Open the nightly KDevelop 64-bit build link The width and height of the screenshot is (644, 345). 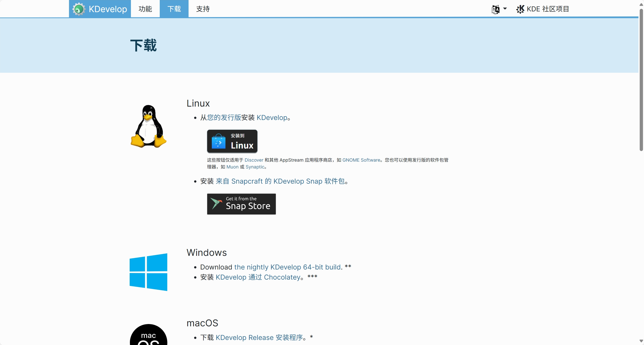[287, 267]
